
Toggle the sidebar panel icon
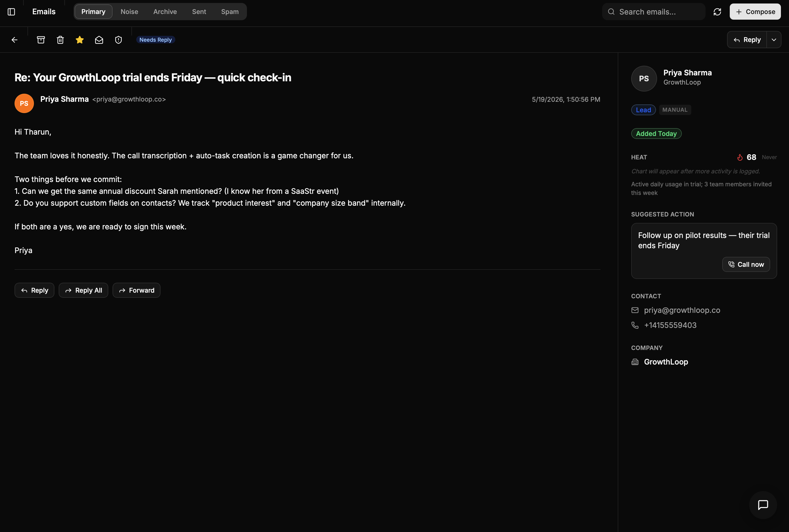tap(11, 12)
